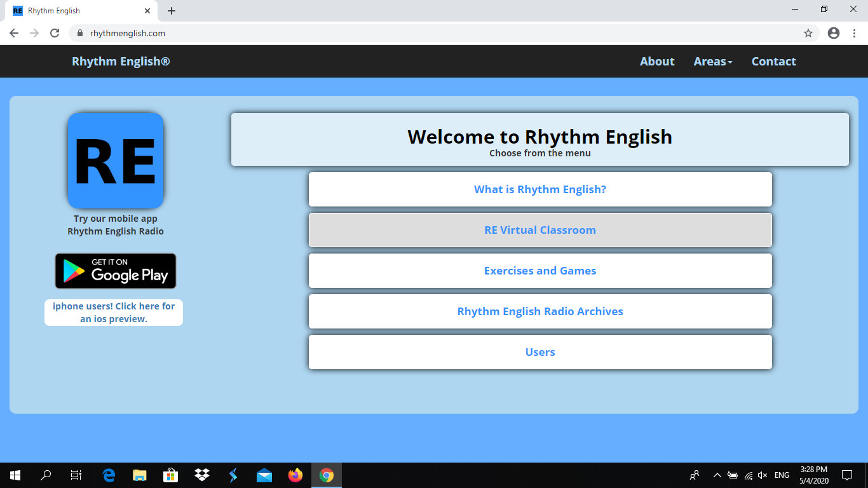
Task: Click the address bar showing rhythmenglish.com
Action: pos(381,33)
